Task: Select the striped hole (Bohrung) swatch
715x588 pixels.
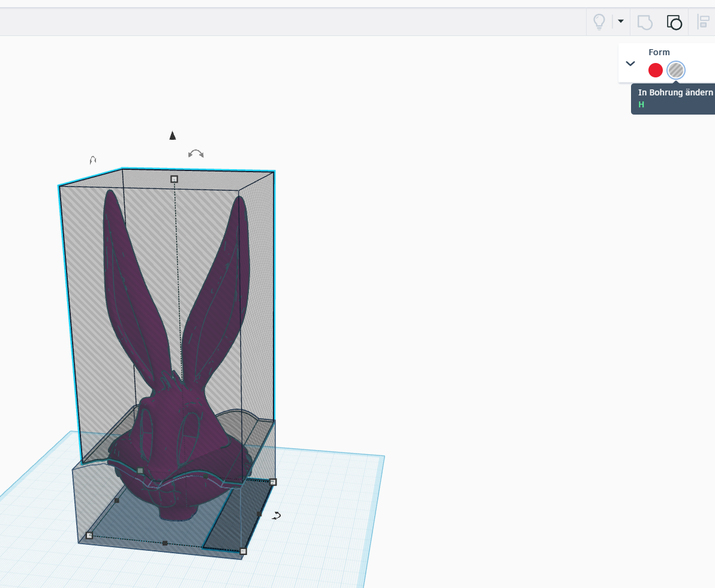Action: pos(676,70)
